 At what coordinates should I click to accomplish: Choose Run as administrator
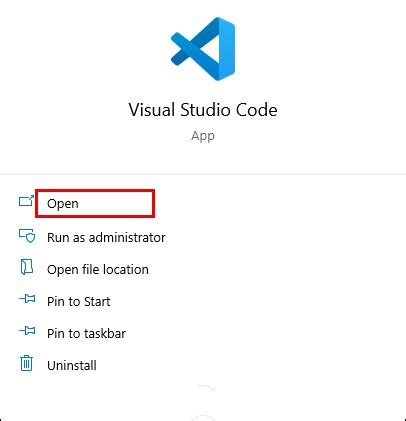click(x=106, y=237)
